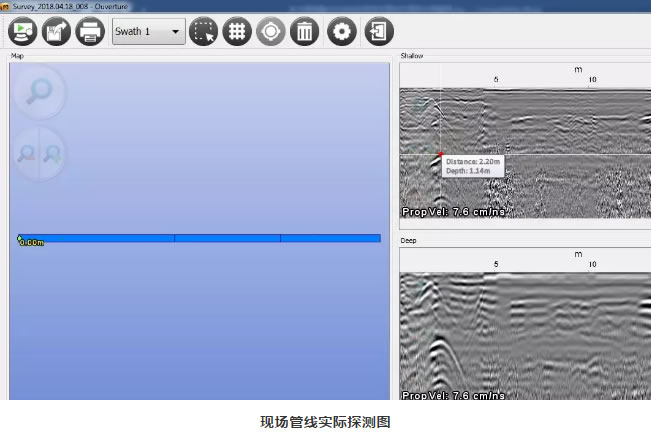Open the Swath 1 dropdown
This screenshot has height=439, width=651.
pyautogui.click(x=148, y=31)
